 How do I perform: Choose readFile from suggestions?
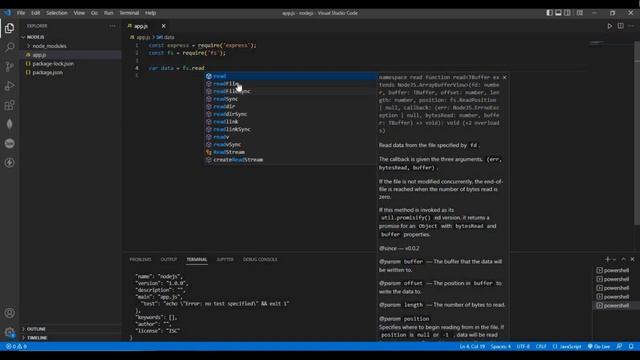(x=290, y=84)
